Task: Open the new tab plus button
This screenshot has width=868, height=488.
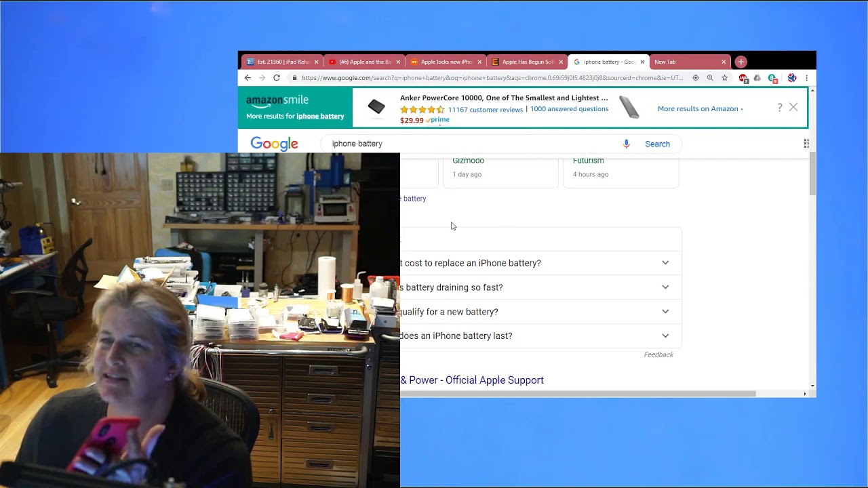Action: tap(741, 62)
